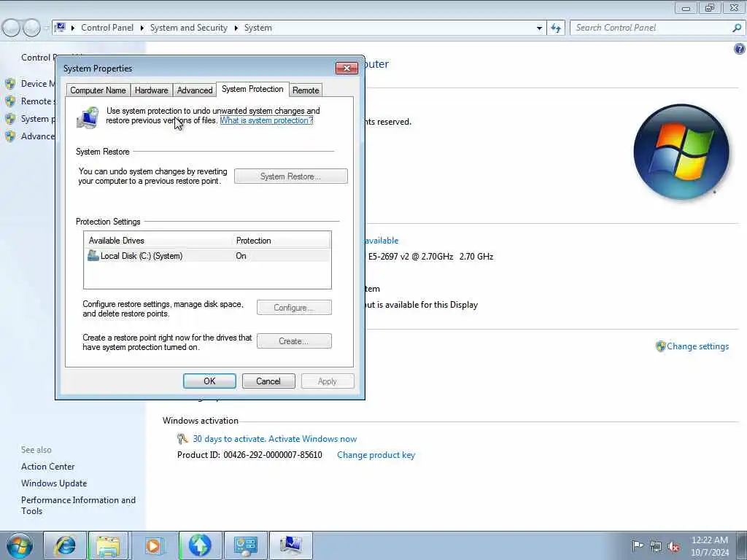
Task: Click the blue globe arrow taskbar icon
Action: (200, 545)
